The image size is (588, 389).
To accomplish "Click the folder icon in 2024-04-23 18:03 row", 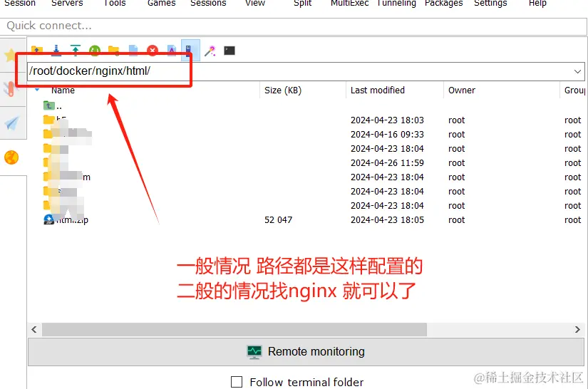I will [x=48, y=120].
